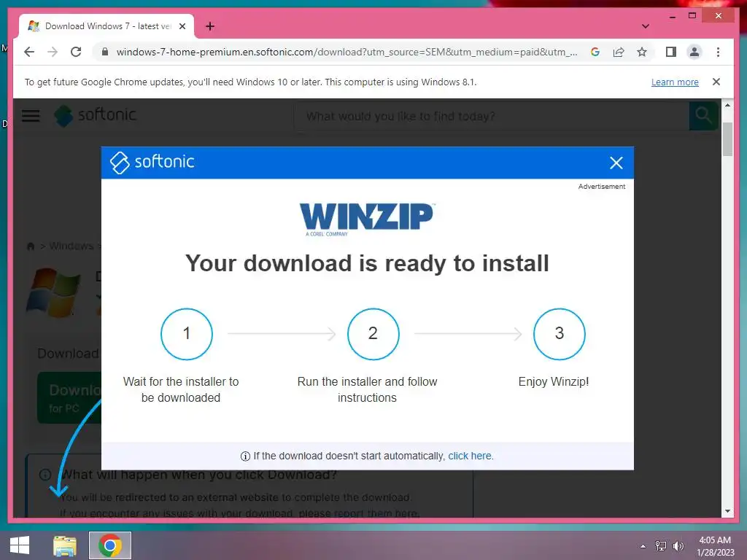Screen dimensions: 747x560
Task: Open the Softonic hamburger menu
Action: 31,116
